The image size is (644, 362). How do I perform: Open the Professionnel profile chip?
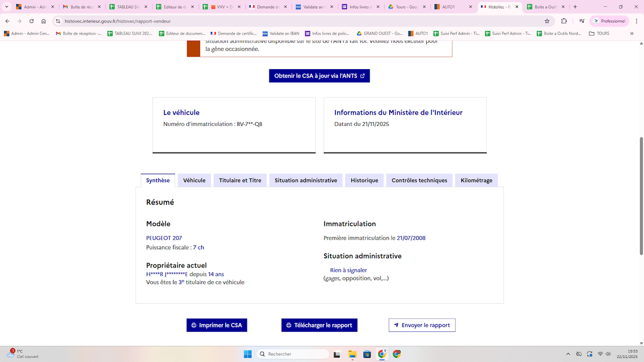click(x=609, y=21)
